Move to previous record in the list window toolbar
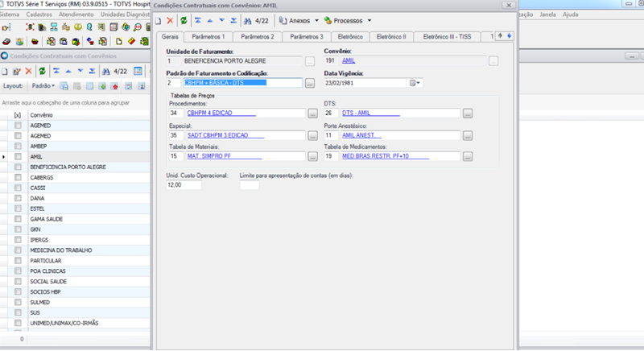This screenshot has height=351, width=644. [x=68, y=72]
